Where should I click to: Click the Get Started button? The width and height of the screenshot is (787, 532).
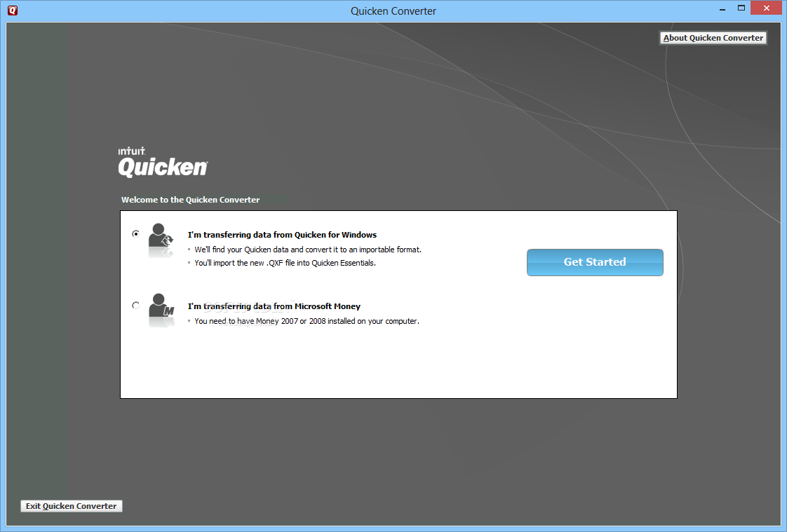595,262
